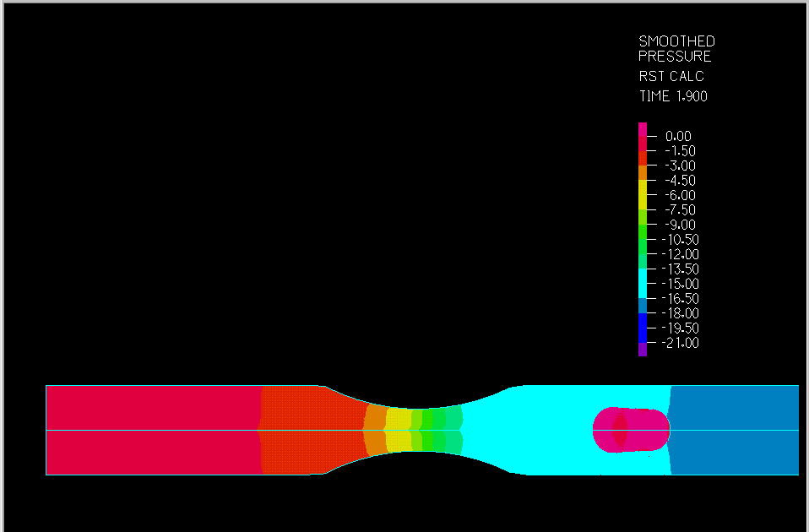Select the -7.50 legend value
Screen dimensions: 809x532
[x=680, y=210]
